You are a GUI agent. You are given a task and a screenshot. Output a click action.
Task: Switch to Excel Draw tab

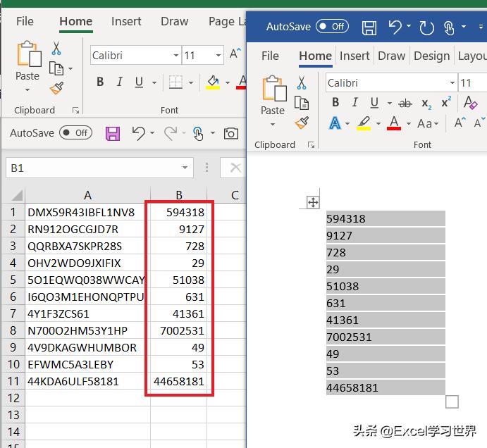coord(174,21)
